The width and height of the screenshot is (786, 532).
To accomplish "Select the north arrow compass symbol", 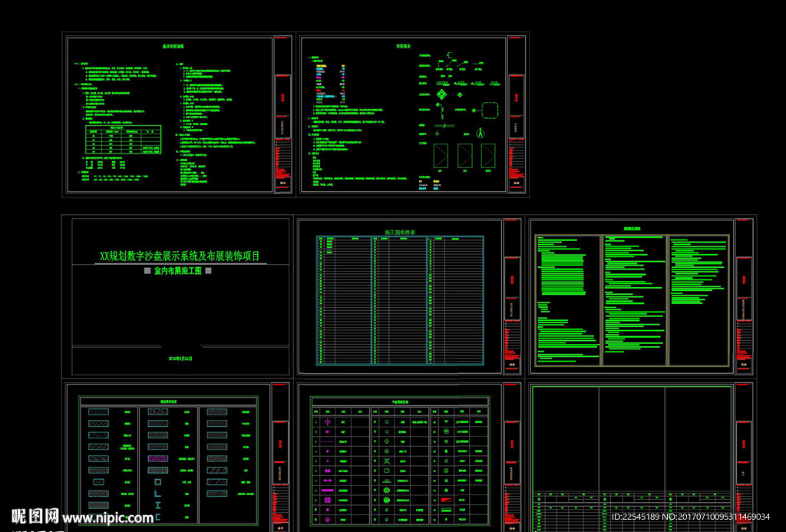I will click(480, 133).
